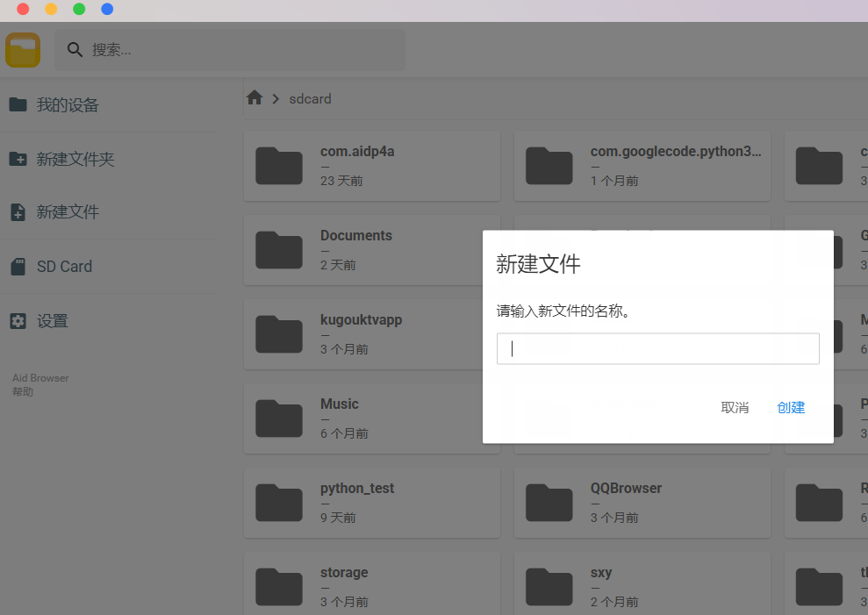Open the sxy folder icon
This screenshot has height=615, width=868.
click(x=549, y=587)
